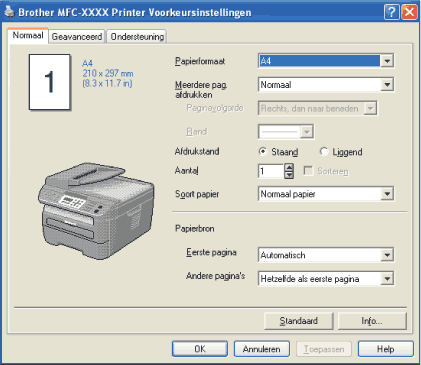The height and width of the screenshot is (365, 421).
Task: Click the page preview thumbnail showing 1
Action: point(50,82)
